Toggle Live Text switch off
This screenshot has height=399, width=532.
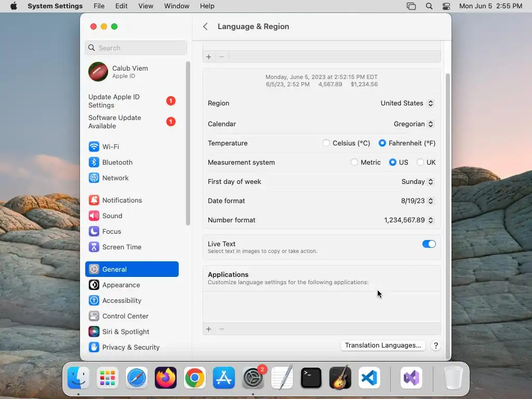(429, 244)
